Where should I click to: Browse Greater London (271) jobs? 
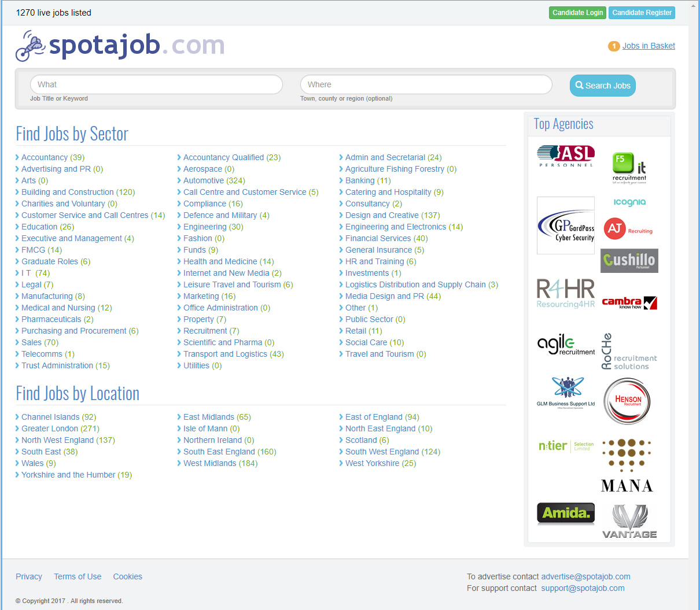pos(60,428)
